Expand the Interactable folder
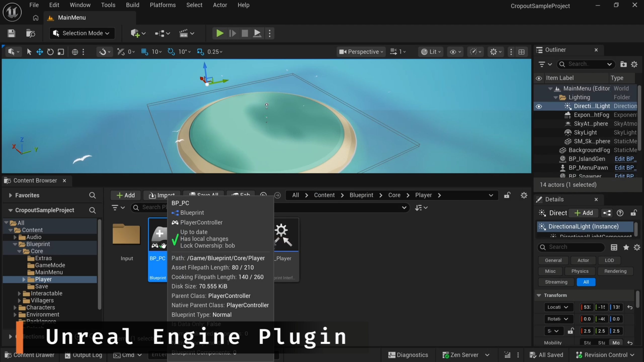 click(19, 293)
